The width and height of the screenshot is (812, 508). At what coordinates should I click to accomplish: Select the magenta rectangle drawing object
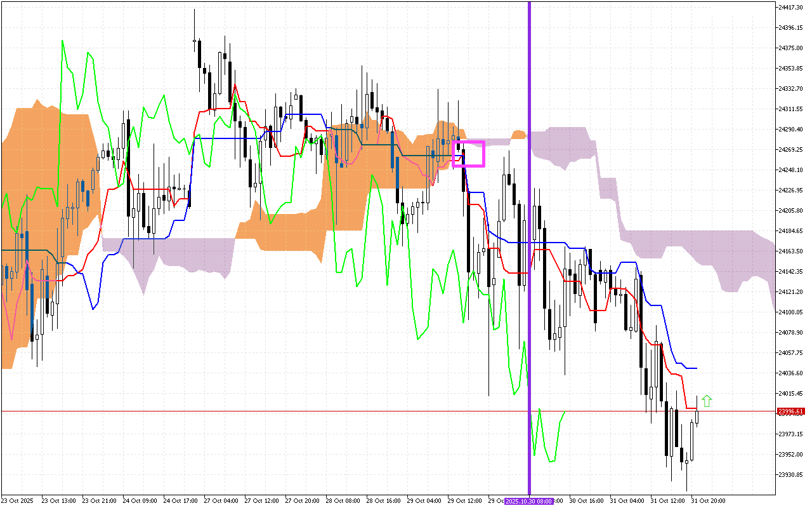click(x=468, y=142)
